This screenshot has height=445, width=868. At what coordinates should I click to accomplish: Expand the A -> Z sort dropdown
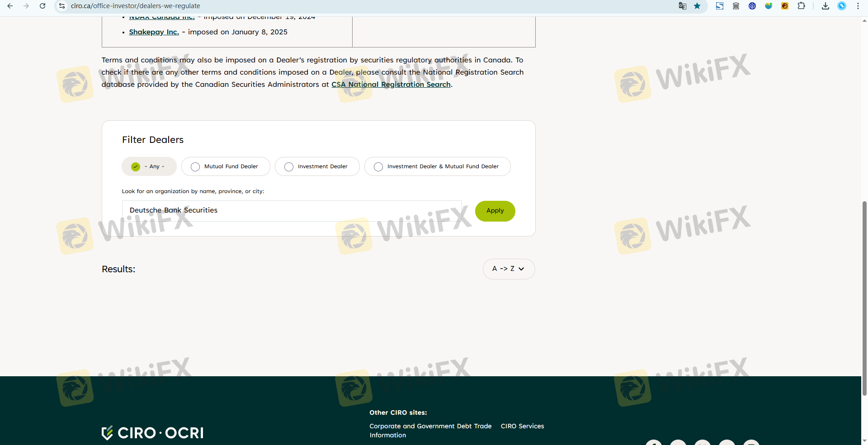(509, 269)
